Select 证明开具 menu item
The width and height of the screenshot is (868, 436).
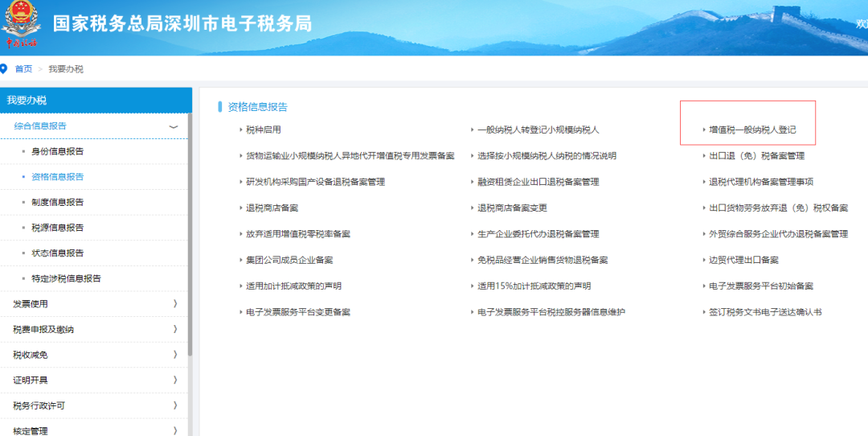[x=31, y=380]
